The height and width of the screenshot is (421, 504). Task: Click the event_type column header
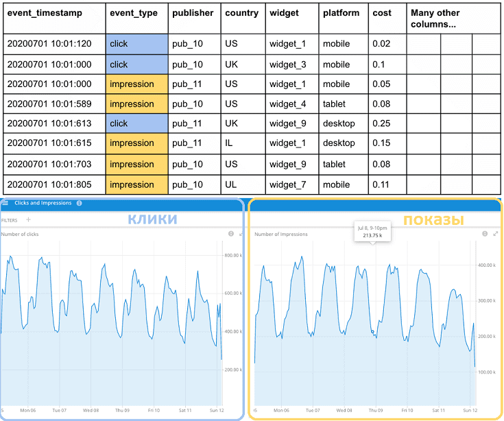(134, 13)
